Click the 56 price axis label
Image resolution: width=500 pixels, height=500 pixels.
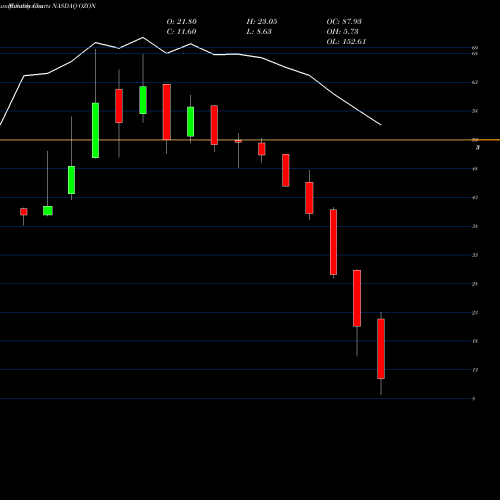tap(475, 111)
